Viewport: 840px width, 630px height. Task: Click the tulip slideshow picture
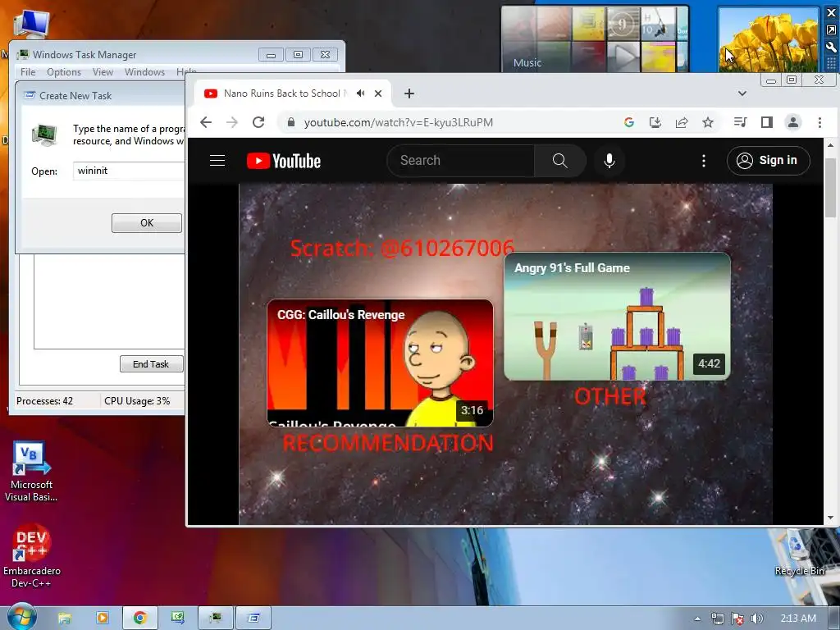point(769,39)
